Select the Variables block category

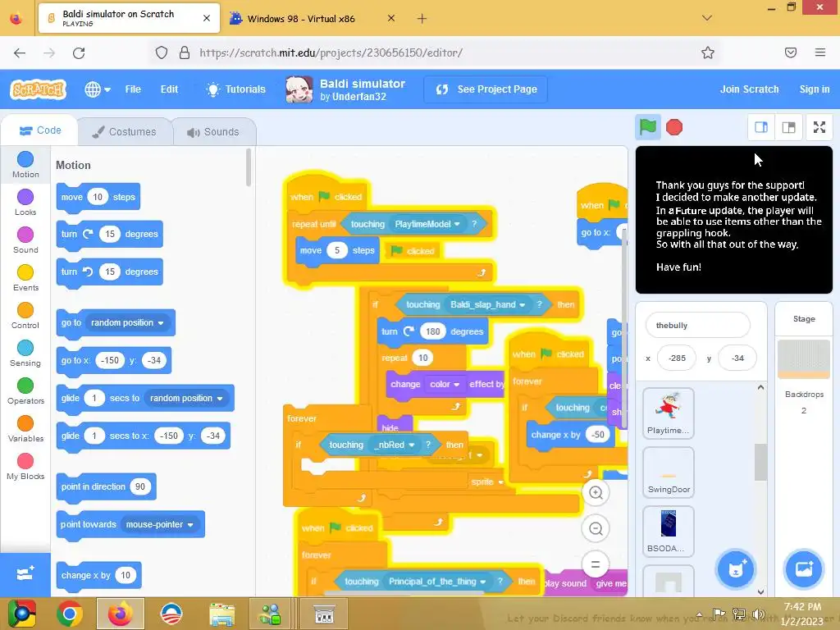(25, 428)
